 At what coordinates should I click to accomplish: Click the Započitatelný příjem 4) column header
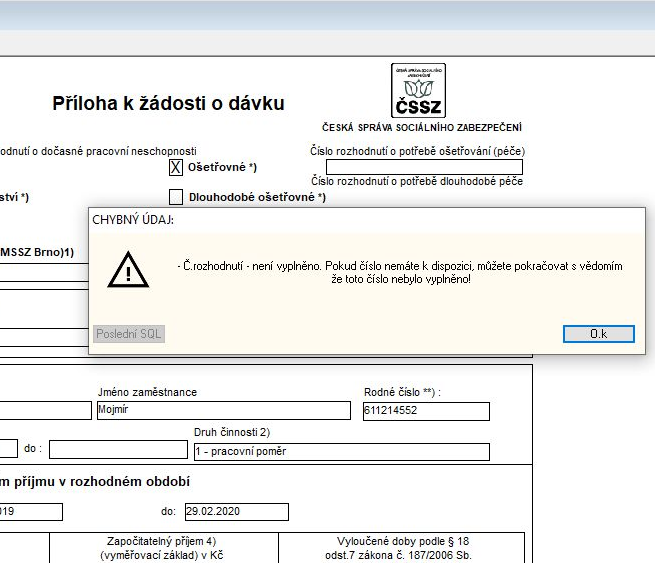pos(162,548)
